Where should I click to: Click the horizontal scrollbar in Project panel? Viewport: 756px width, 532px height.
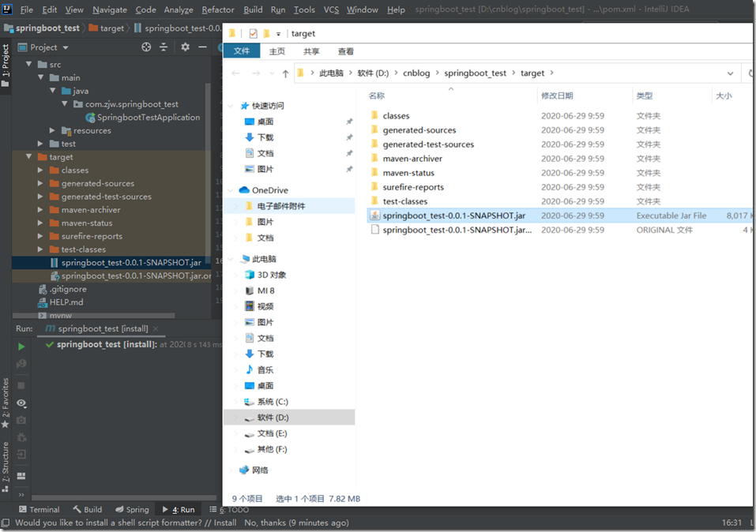tap(93, 316)
